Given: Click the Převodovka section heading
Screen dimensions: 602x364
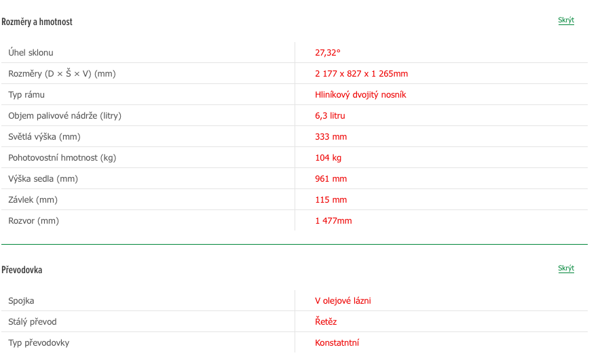Looking at the screenshot, I should 22,270.
